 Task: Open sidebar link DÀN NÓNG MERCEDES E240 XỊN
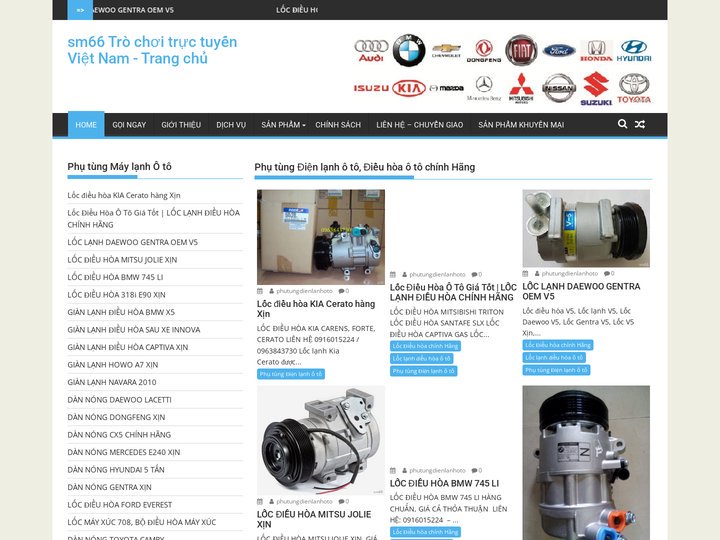124,452
